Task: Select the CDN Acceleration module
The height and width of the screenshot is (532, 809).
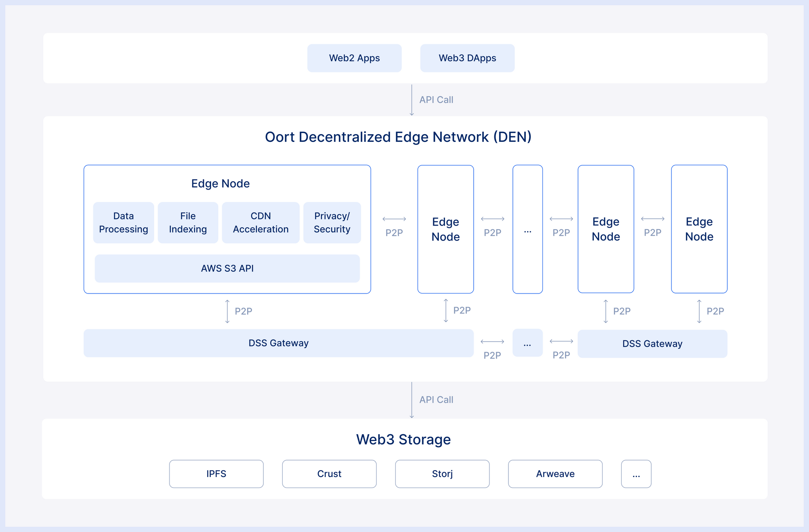Action: [x=260, y=222]
